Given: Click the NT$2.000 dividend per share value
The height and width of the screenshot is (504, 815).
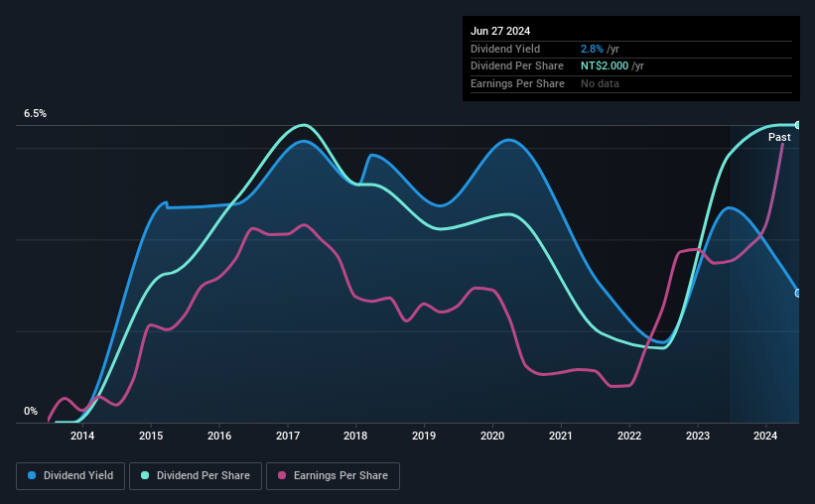Looking at the screenshot, I should click(x=605, y=66).
